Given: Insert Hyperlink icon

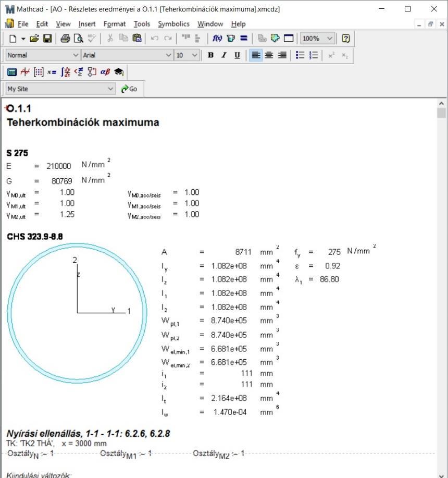Looking at the screenshot, I should (x=262, y=38).
